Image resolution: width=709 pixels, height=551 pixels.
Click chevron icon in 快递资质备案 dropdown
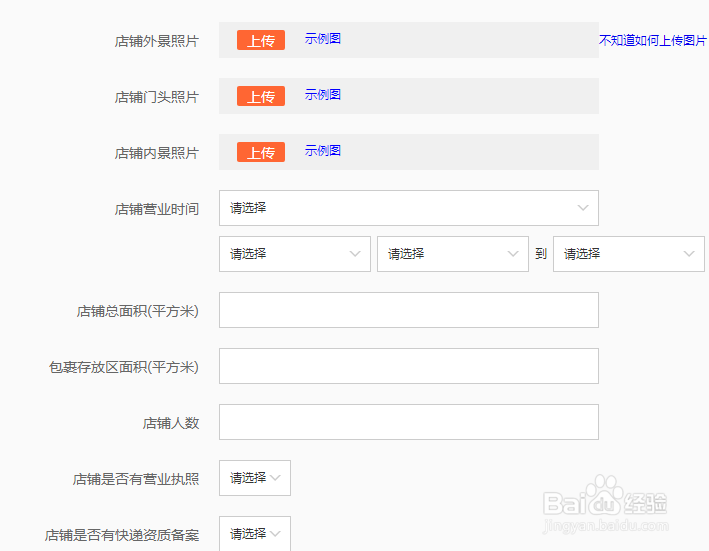(x=275, y=534)
